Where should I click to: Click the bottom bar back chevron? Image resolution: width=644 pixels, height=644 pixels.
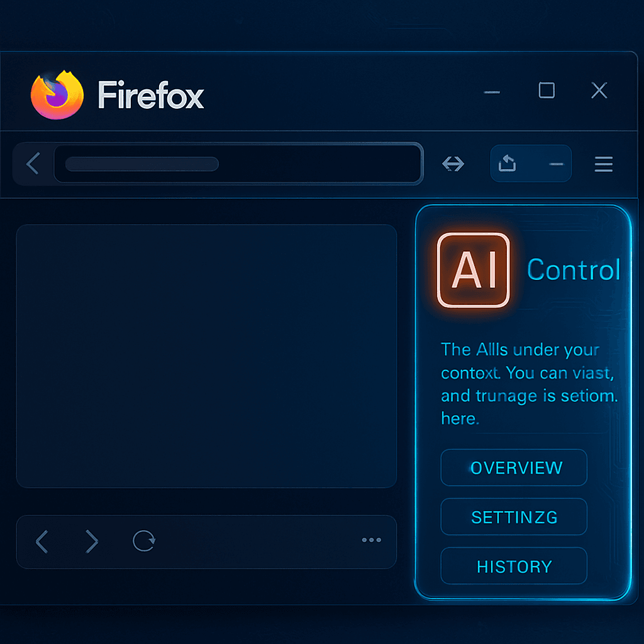(x=42, y=541)
